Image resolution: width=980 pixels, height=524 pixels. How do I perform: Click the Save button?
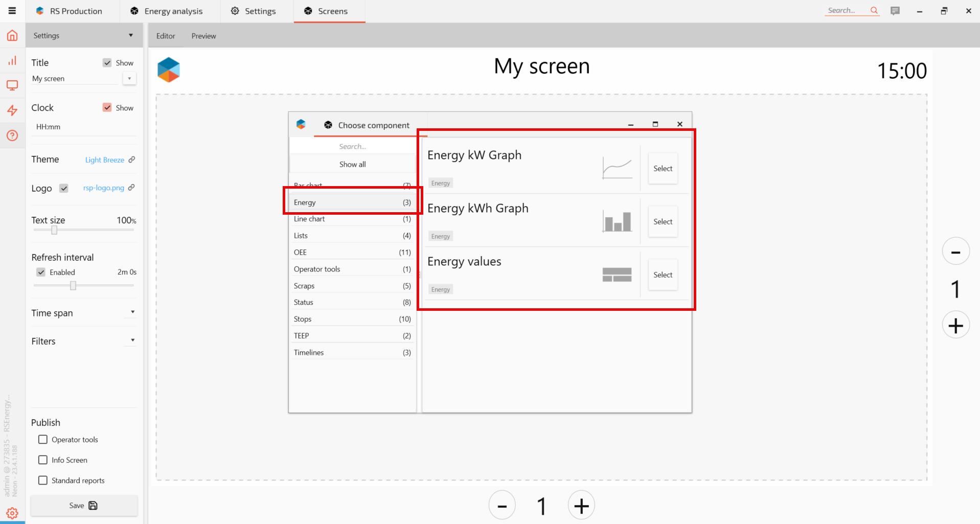pos(84,506)
